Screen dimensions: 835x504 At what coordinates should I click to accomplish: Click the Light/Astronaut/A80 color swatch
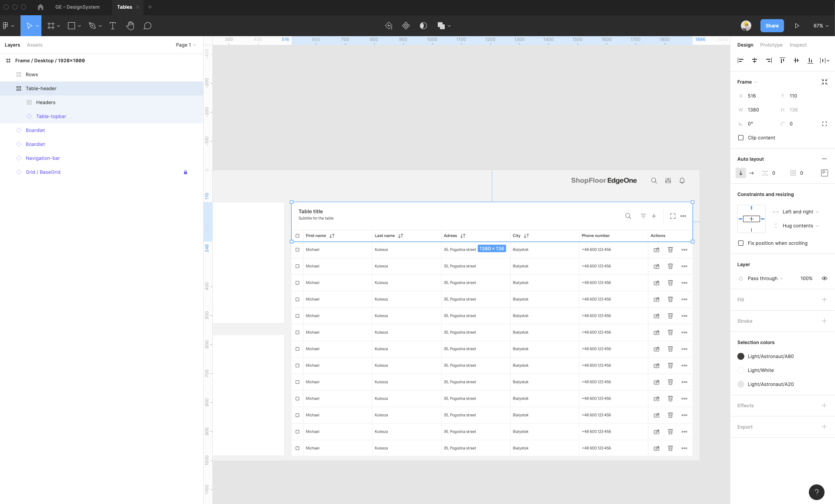click(741, 356)
